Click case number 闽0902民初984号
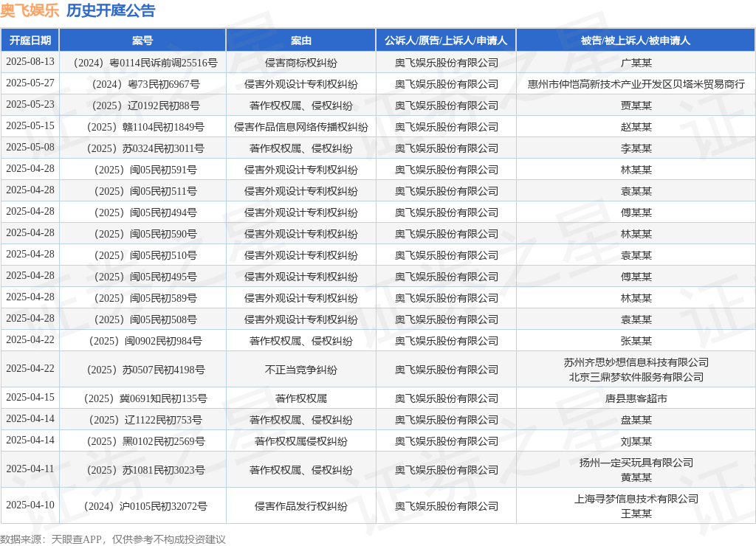756x546 pixels. (x=145, y=341)
